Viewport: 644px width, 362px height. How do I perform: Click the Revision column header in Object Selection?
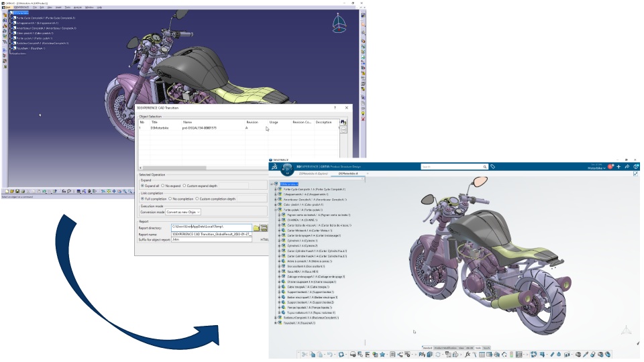[256, 122]
